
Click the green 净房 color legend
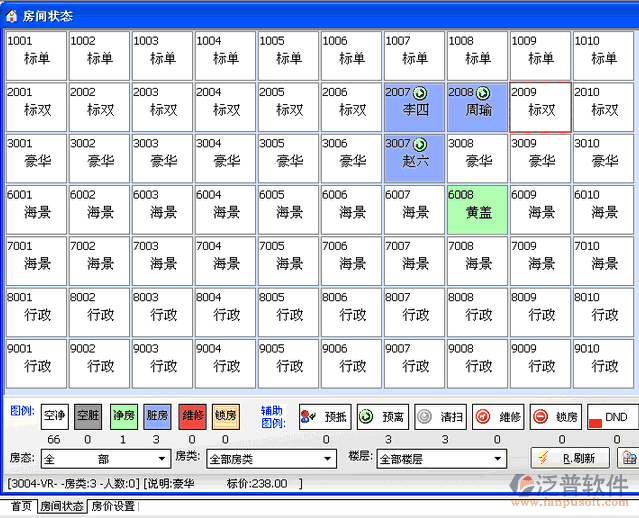123,415
